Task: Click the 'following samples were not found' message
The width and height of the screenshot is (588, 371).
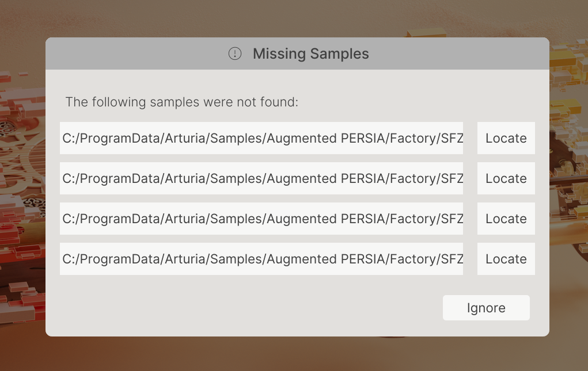Action: pos(181,102)
